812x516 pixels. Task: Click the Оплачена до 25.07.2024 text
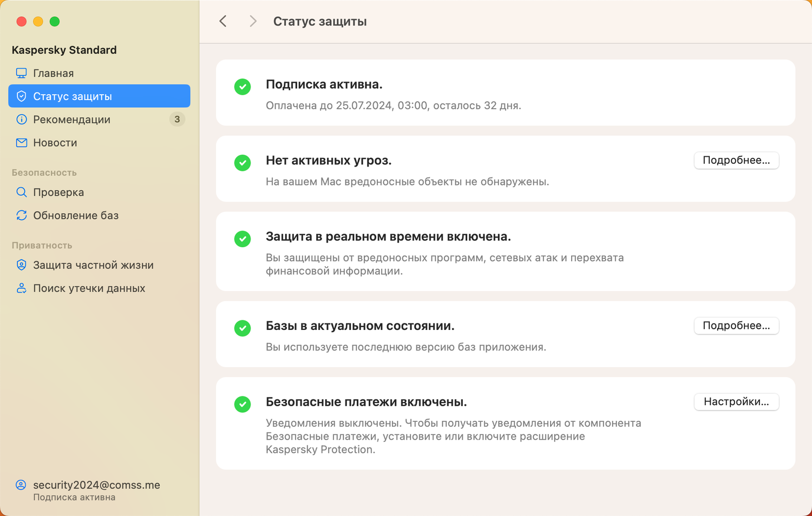(394, 105)
